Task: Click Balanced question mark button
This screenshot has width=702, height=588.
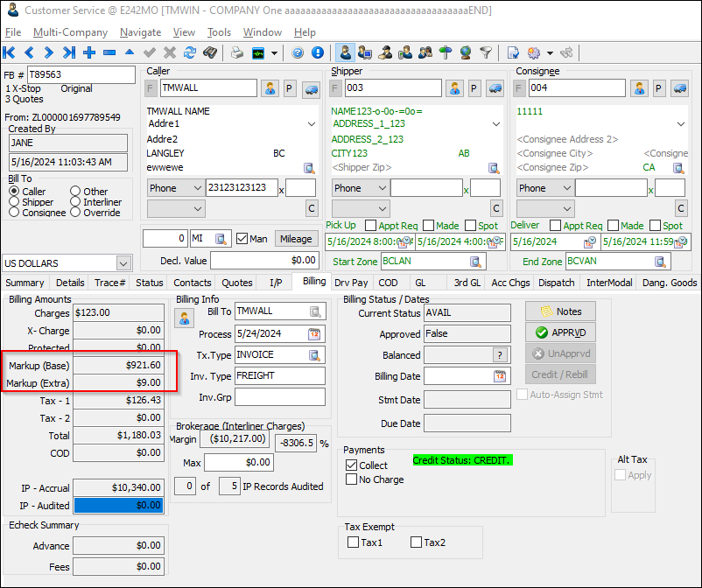Action: [x=500, y=355]
